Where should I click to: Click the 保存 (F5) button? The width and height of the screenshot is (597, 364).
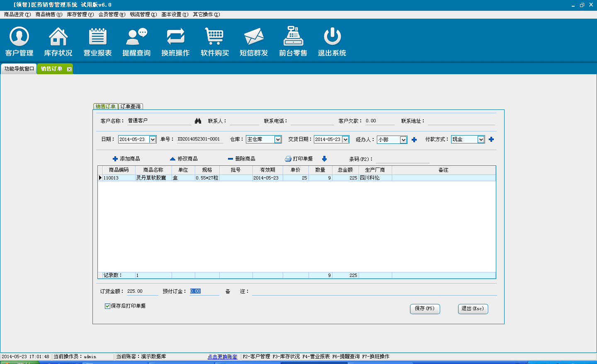coord(425,308)
